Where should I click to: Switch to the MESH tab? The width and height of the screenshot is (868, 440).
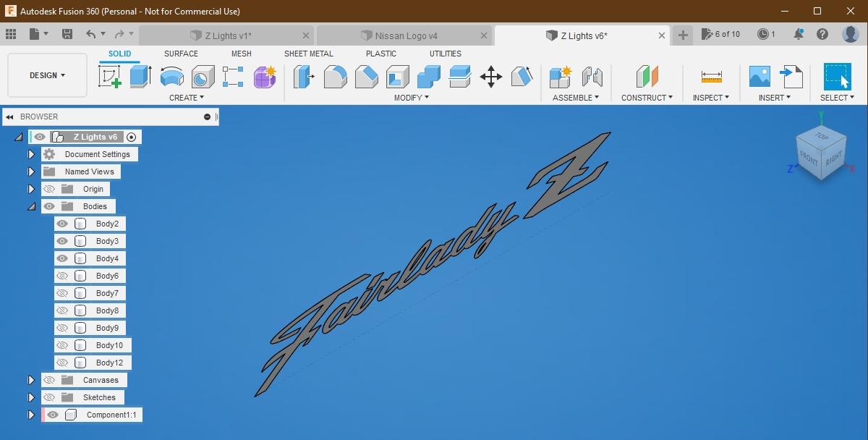click(x=242, y=54)
